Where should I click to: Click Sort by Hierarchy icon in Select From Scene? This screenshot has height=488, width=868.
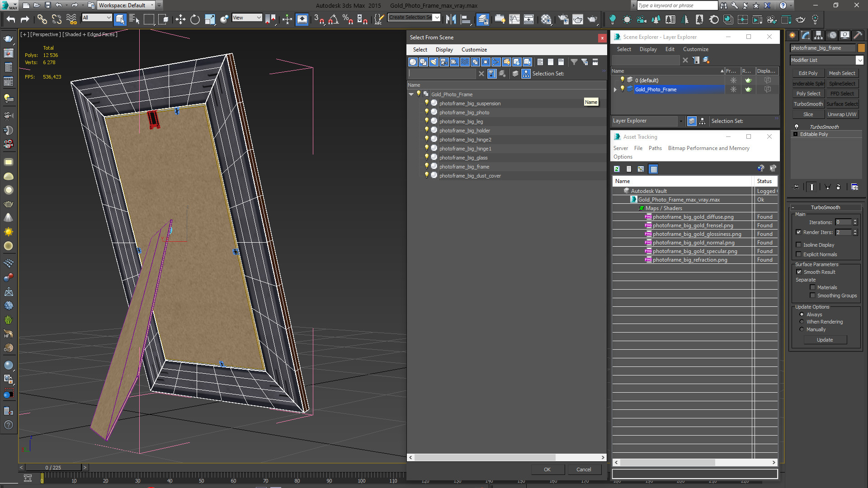(x=526, y=74)
